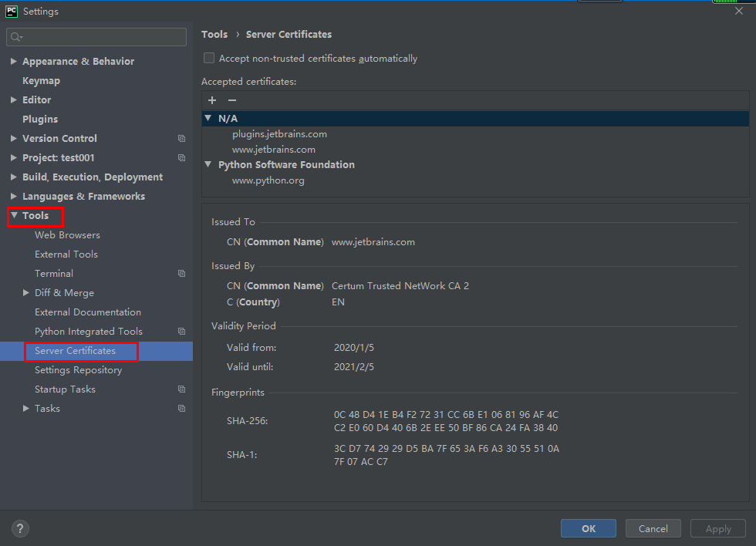Confirm settings with the OK button
The image size is (756, 546).
588,529
